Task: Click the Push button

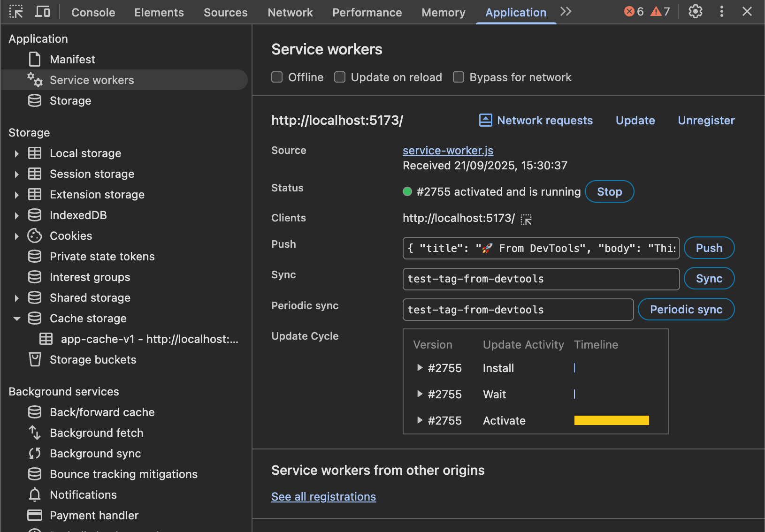Action: (x=709, y=248)
